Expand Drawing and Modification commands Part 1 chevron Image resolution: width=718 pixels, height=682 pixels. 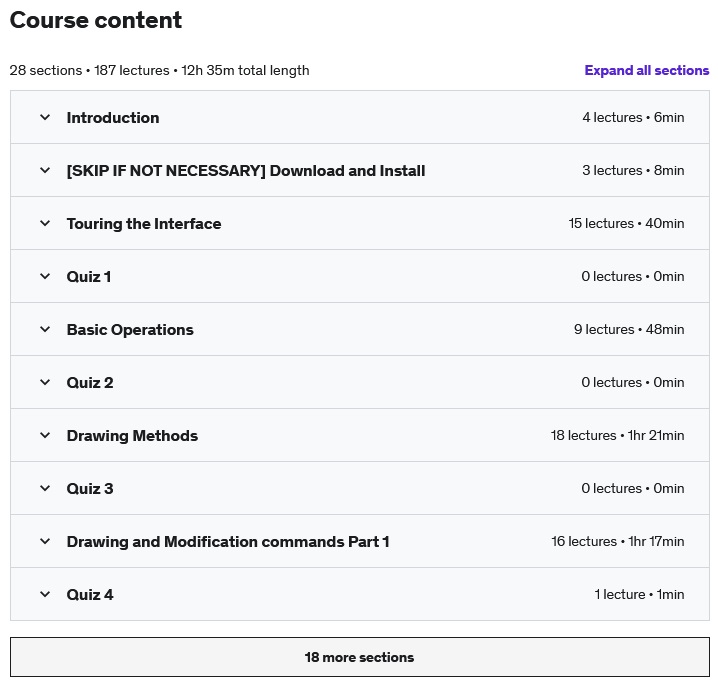point(45,541)
